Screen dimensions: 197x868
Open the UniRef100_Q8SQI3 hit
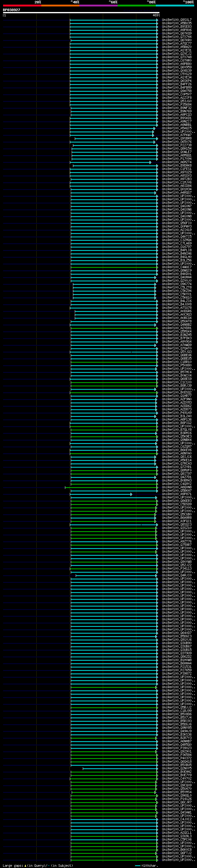tap(177, 525)
